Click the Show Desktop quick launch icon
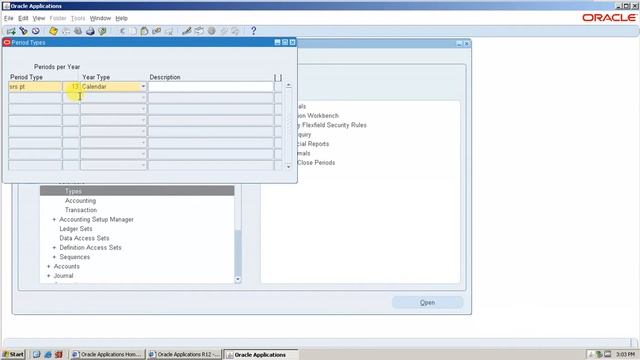 click(x=36, y=354)
